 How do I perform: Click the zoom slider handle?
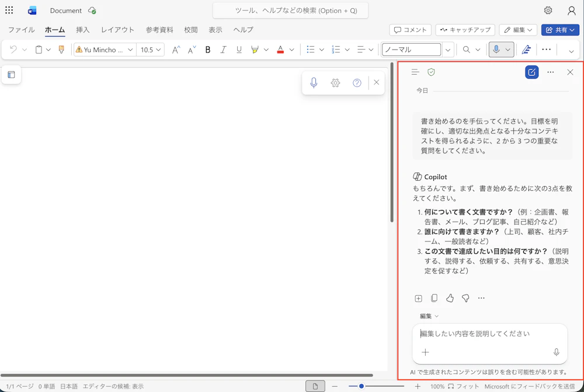tap(361, 386)
